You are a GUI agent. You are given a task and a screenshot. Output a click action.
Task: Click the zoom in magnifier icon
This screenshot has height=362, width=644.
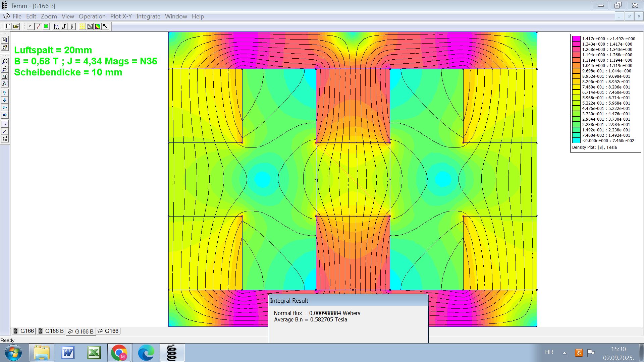pyautogui.click(x=5, y=62)
